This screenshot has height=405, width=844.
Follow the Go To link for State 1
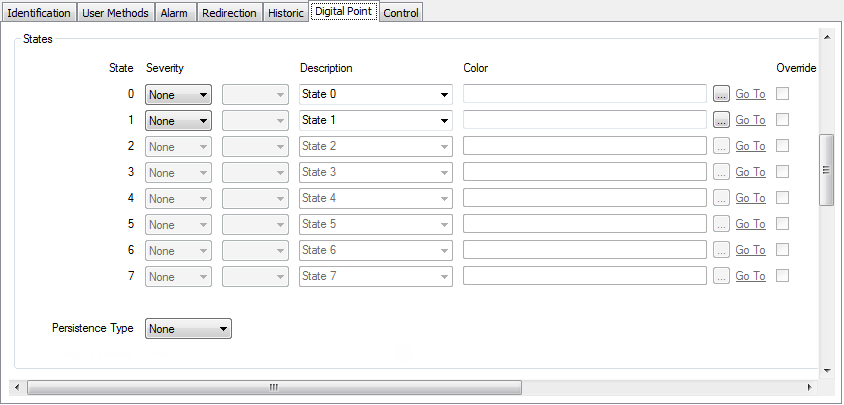pyautogui.click(x=750, y=120)
